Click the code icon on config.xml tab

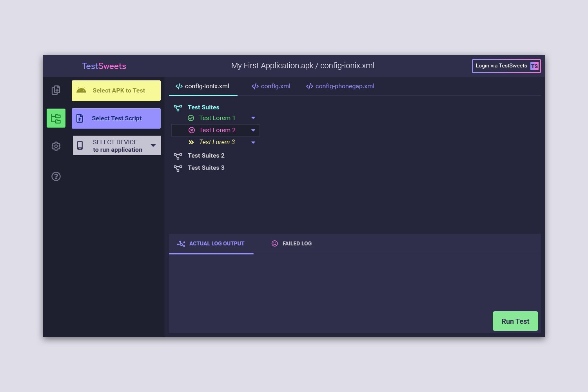(255, 86)
